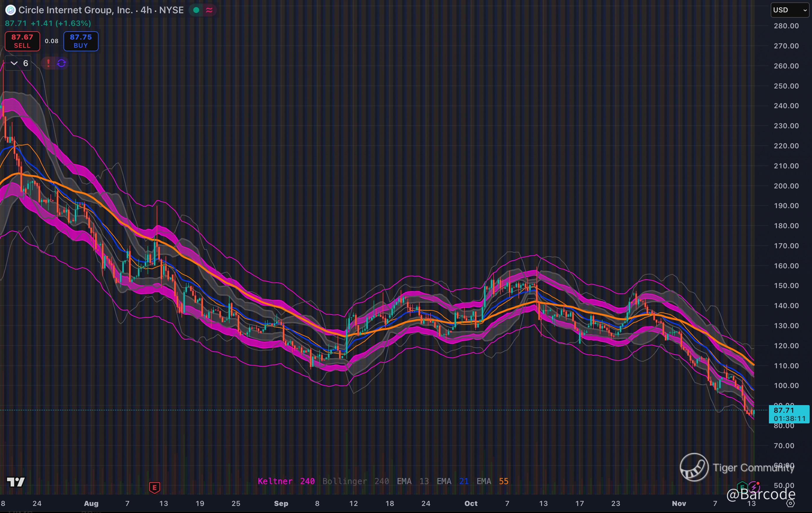Viewport: 812px width, 513px height.
Task: Click the pink data update wave icon
Action: click(209, 10)
